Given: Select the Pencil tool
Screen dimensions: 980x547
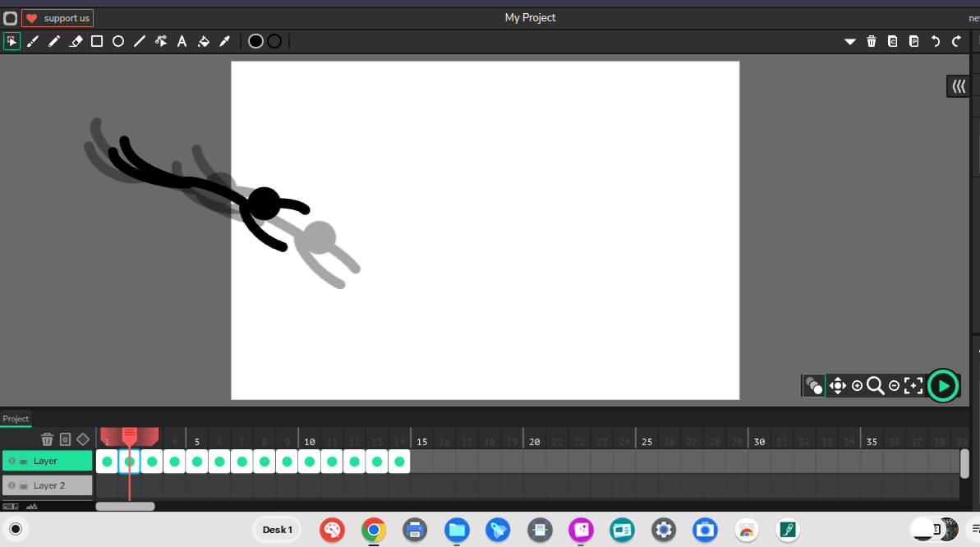Looking at the screenshot, I should pos(54,41).
